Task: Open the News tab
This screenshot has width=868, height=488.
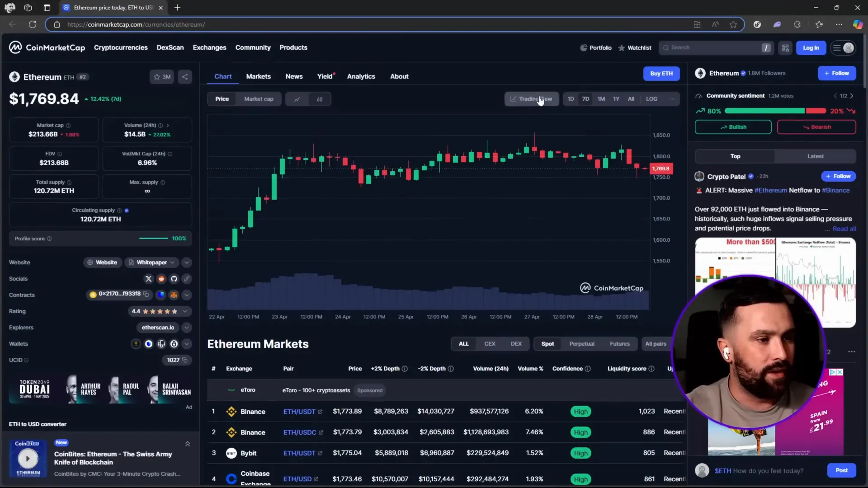Action: 294,76
